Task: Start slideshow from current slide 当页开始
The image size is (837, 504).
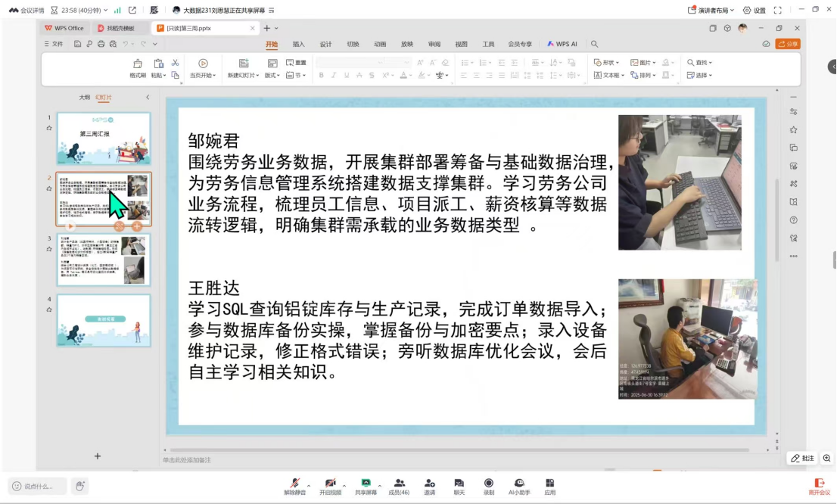Action: point(203,67)
